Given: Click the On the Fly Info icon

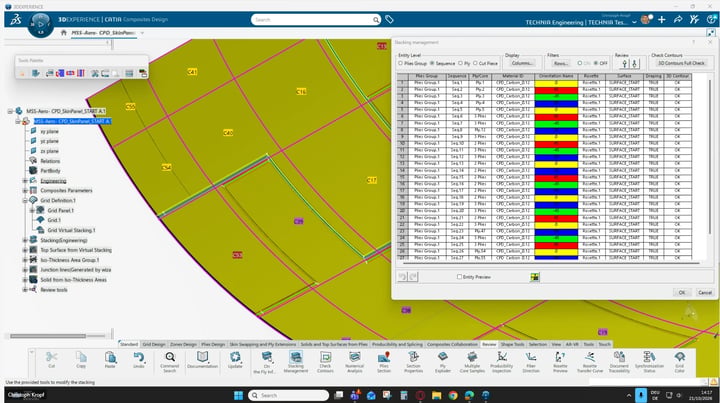Looking at the screenshot, I should (x=267, y=357).
